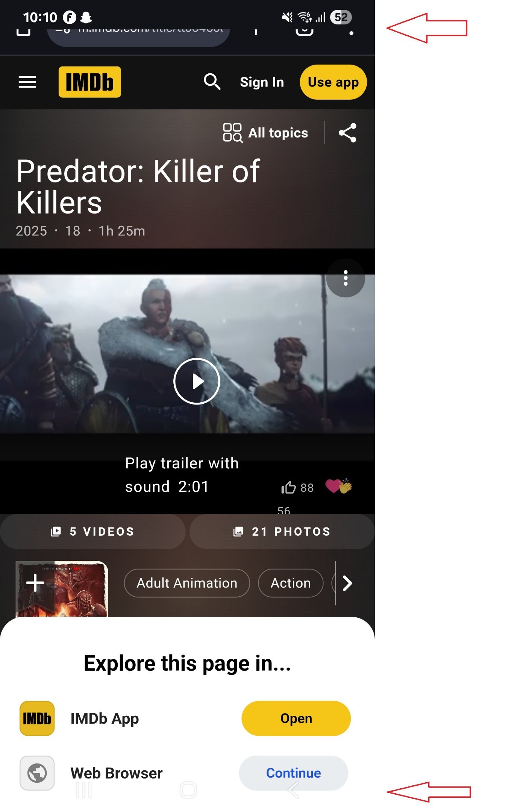The height and width of the screenshot is (812, 517).
Task: Like the trailer with thumbs-up icon
Action: 288,488
